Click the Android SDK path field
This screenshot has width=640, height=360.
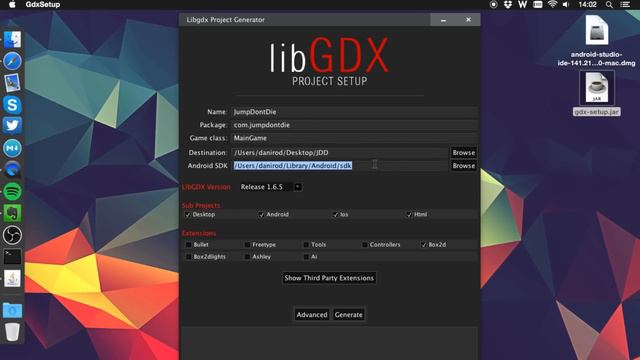(340, 166)
